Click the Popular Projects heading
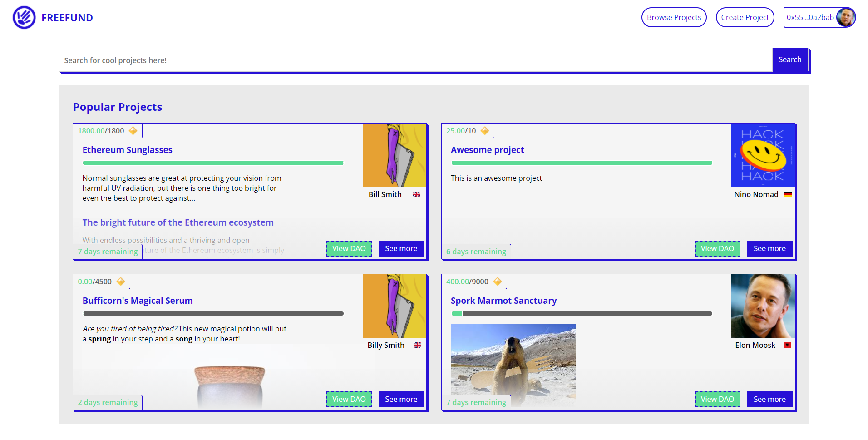This screenshot has height=440, width=868. pos(118,107)
